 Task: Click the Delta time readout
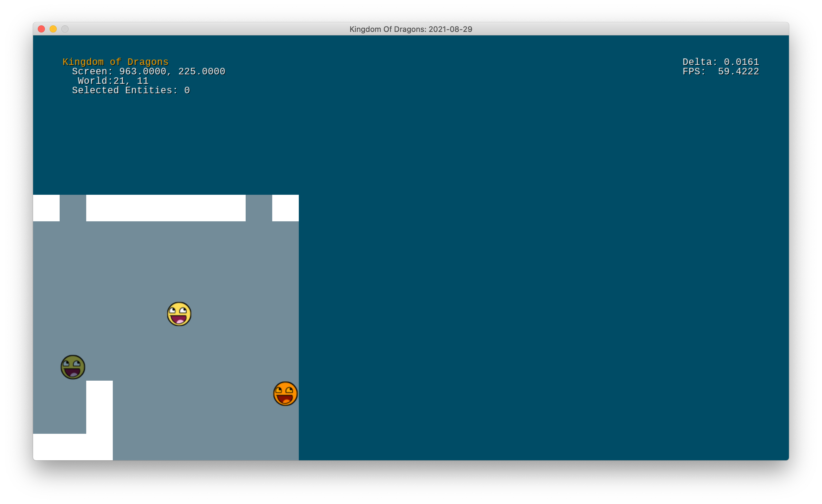pos(721,62)
